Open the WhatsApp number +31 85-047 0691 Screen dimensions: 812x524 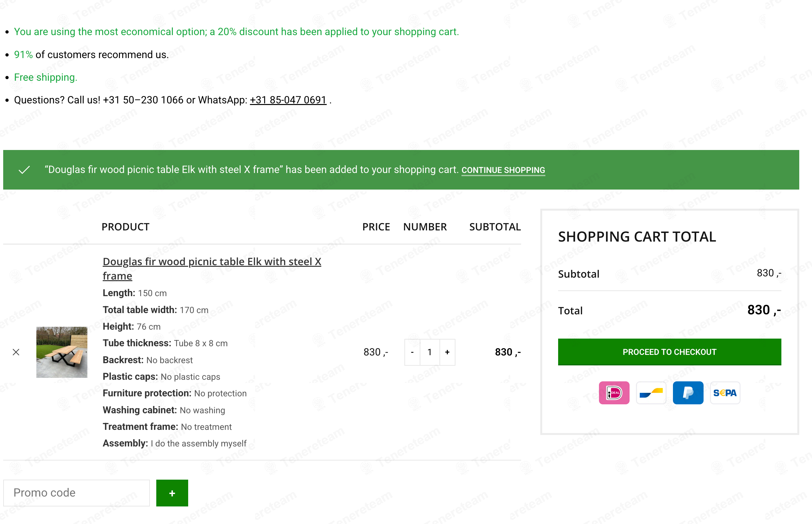click(288, 100)
